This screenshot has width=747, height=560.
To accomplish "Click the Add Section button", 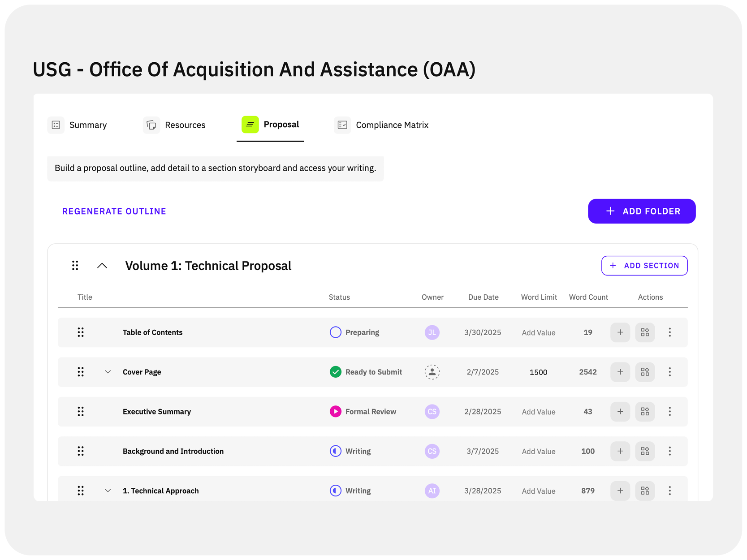I will (x=644, y=266).
